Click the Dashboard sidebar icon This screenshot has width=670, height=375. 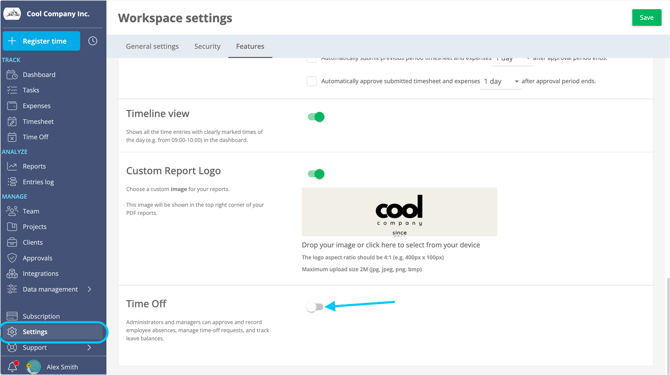click(x=12, y=75)
